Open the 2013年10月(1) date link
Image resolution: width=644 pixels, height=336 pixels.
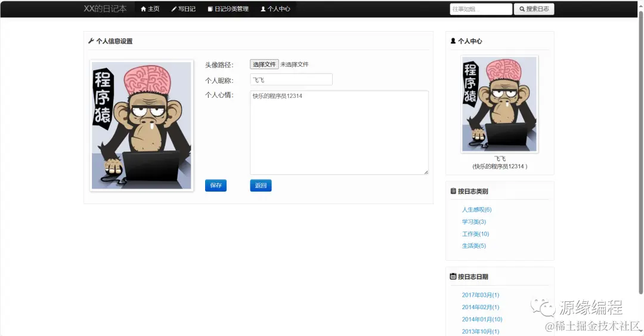click(481, 331)
